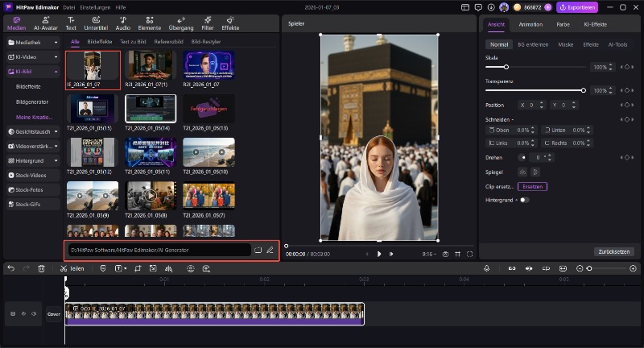Toggle the Hintergrund switch

pos(525,199)
